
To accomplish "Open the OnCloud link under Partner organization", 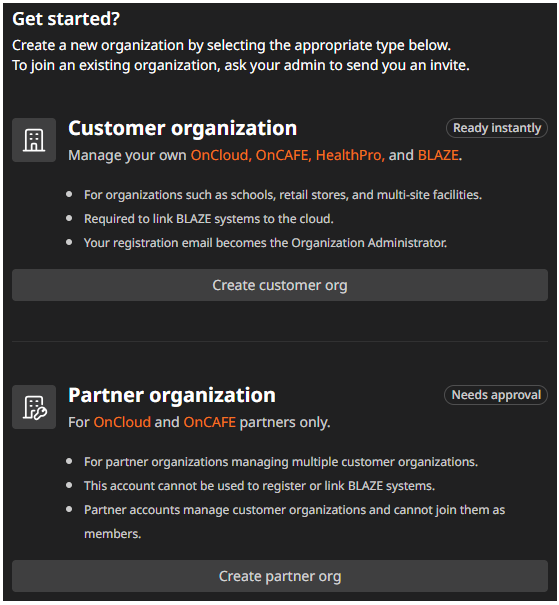I will (122, 422).
